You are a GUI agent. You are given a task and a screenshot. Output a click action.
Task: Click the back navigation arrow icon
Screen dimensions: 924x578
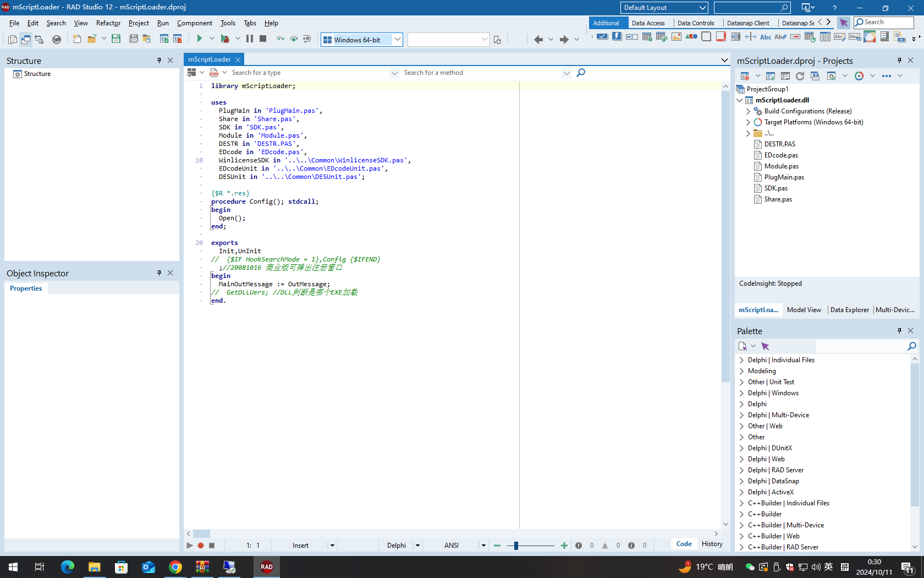538,39
